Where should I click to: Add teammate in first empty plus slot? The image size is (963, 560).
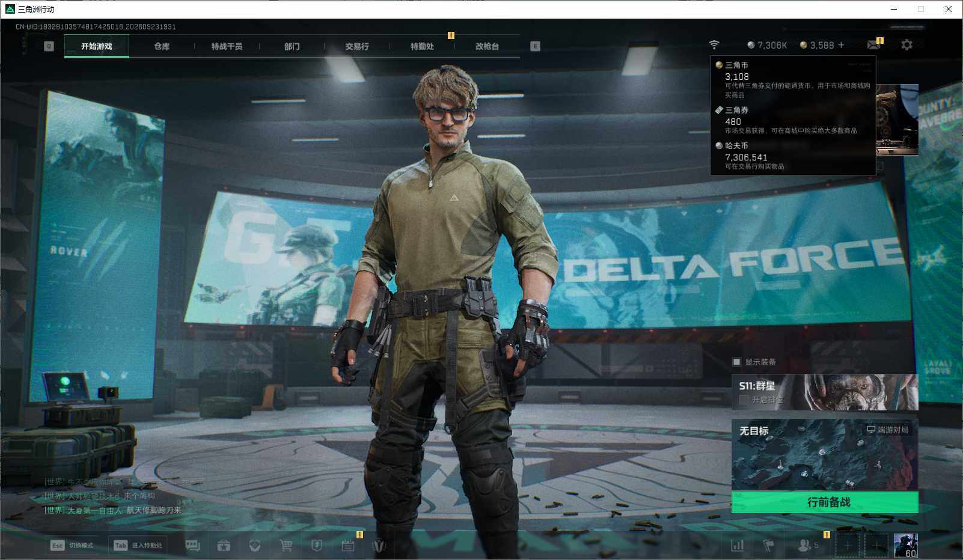click(847, 546)
